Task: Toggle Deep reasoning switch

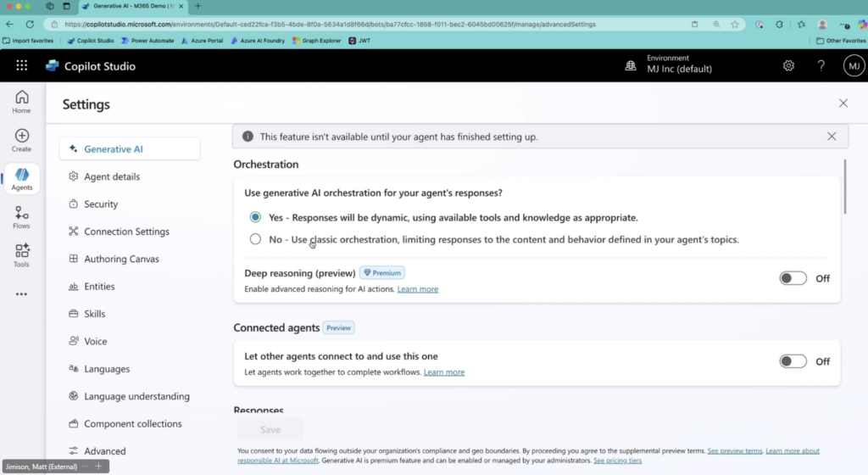Action: 793,278
